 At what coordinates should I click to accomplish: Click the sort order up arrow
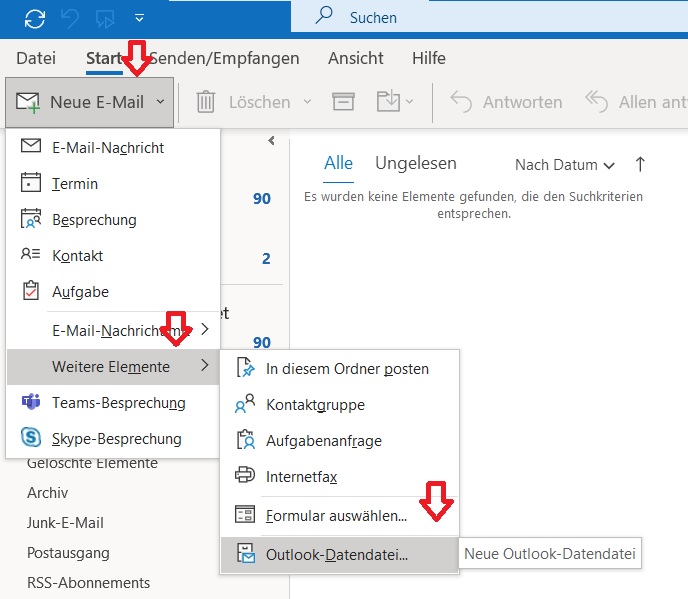pyautogui.click(x=640, y=165)
